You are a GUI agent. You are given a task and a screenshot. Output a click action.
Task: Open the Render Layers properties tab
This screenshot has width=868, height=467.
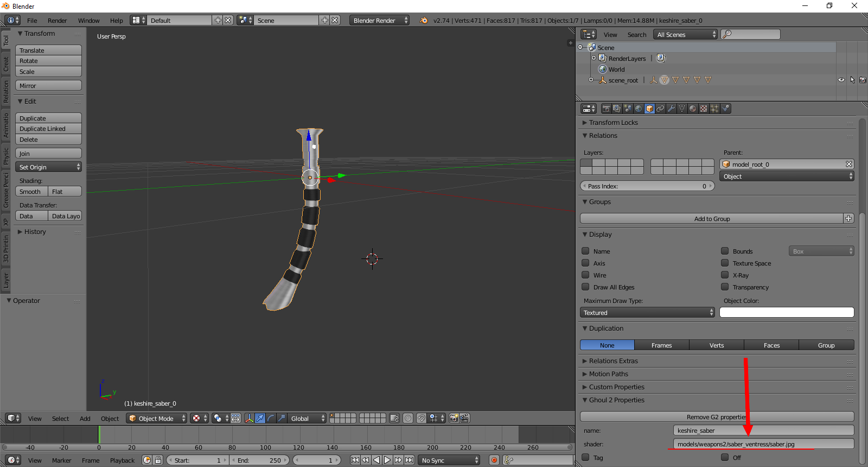pos(617,109)
